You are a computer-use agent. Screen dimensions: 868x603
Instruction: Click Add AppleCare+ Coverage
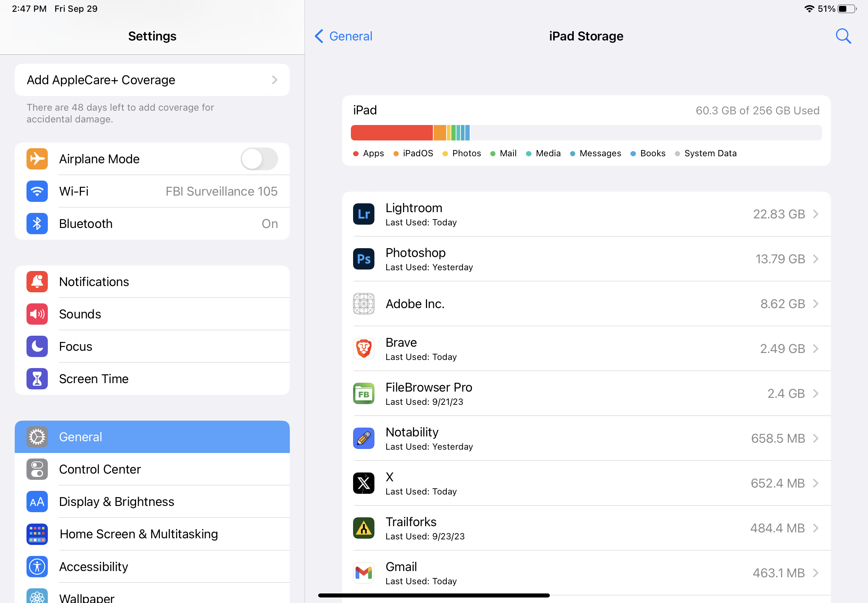click(x=152, y=80)
